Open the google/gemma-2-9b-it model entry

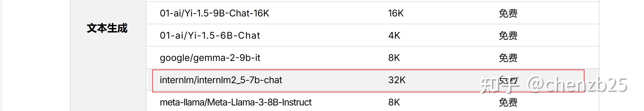(x=210, y=58)
